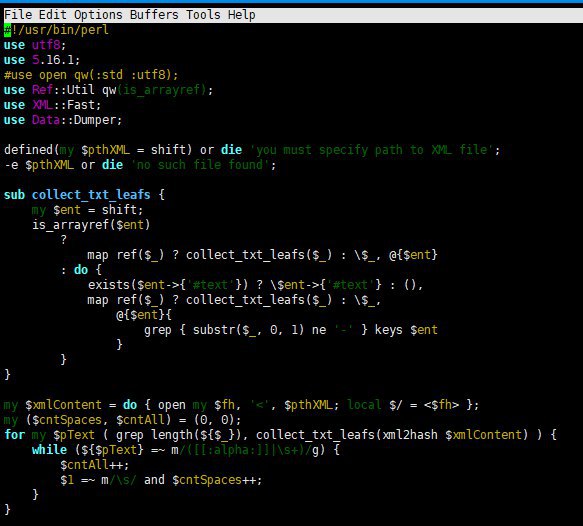The image size is (583, 526).
Task: Click '<$fh>' filehandle read
Action: (441, 405)
